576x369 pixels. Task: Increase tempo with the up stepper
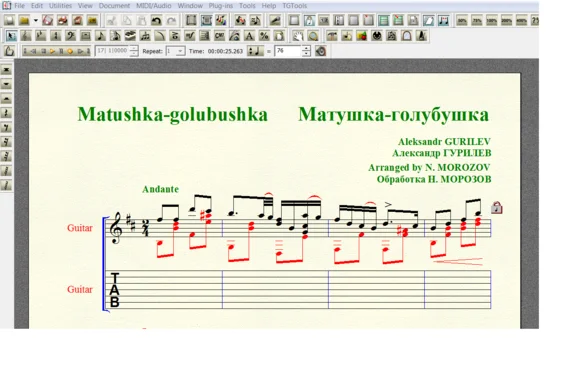(x=306, y=49)
